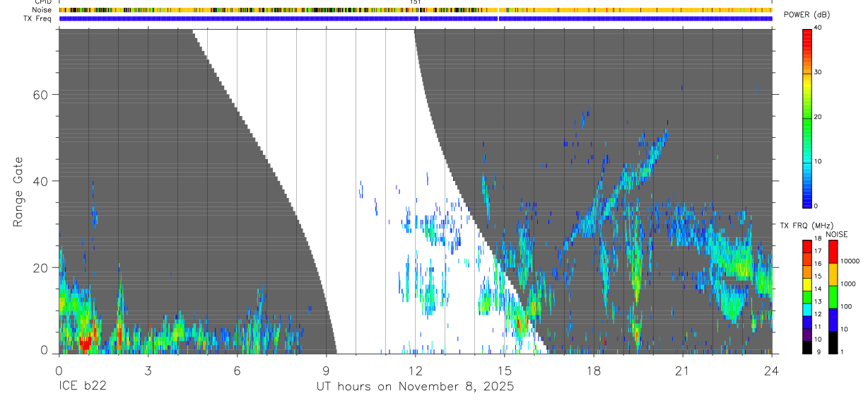Click the green swatch in the NOISE legend
This screenshot has width=868, height=401.
(x=833, y=296)
